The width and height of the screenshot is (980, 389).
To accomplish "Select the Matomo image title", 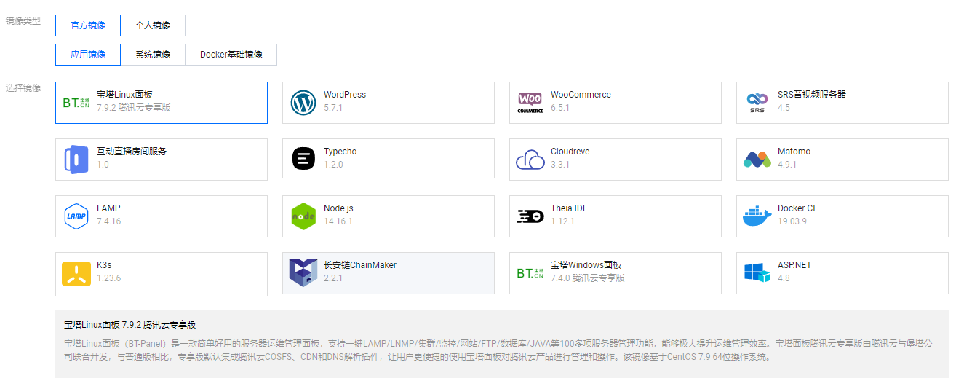I will [794, 152].
